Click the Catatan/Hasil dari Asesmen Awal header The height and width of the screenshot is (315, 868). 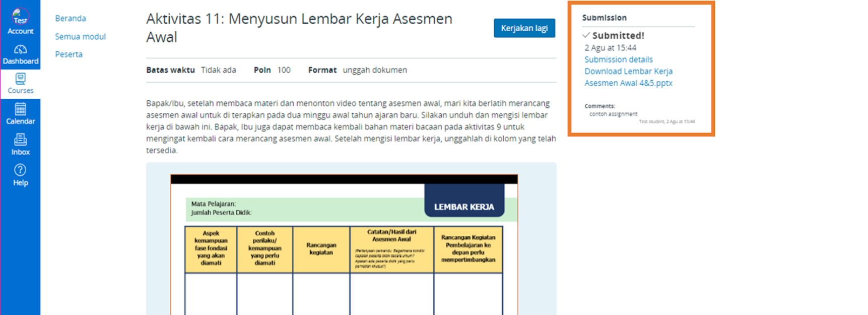[x=391, y=235]
